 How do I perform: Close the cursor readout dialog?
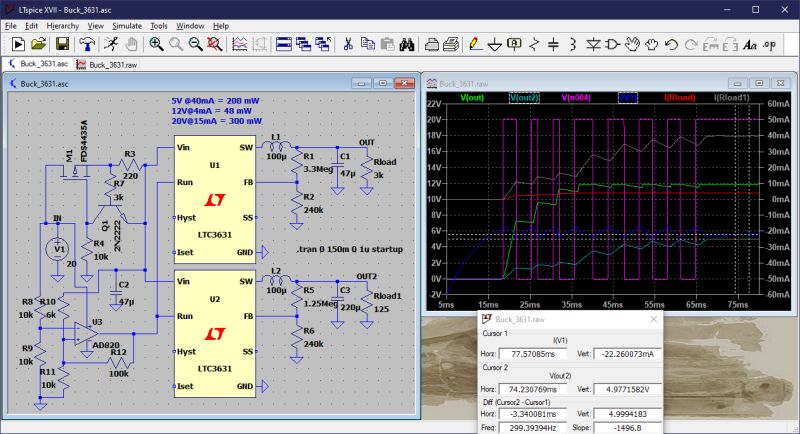coord(654,319)
